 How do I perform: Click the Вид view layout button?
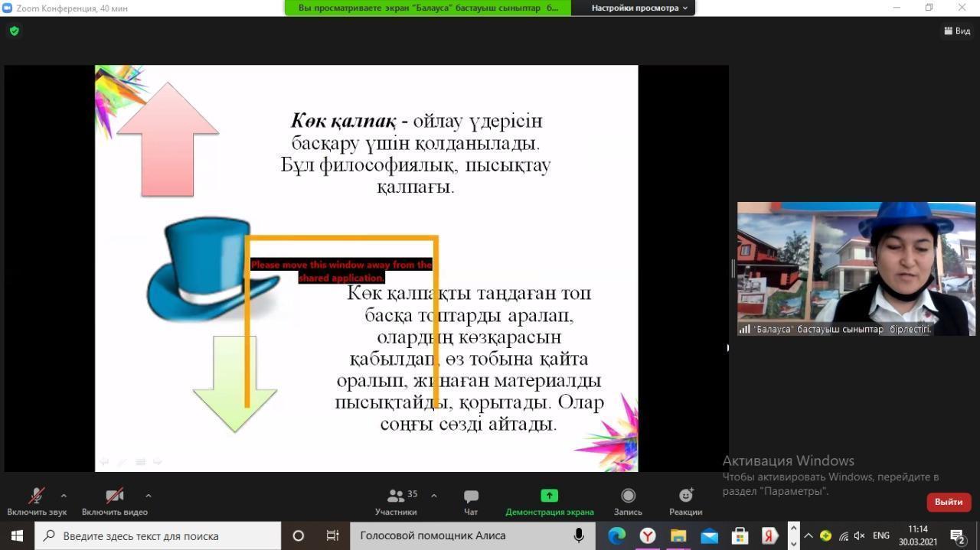pos(957,31)
